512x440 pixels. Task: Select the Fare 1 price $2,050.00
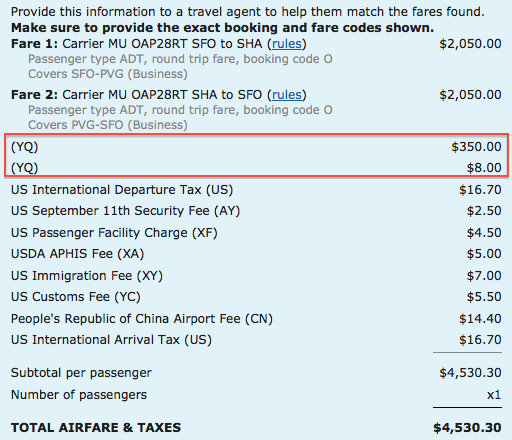470,44
